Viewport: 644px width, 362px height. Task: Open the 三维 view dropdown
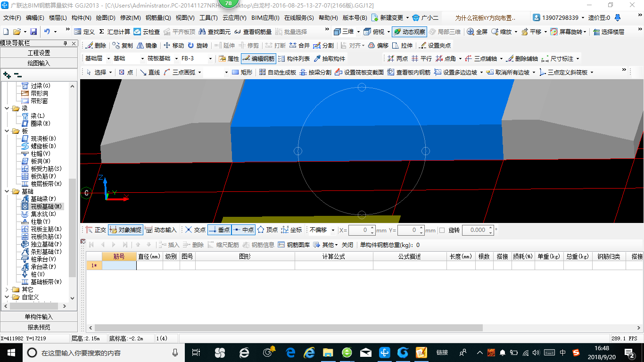click(x=358, y=32)
